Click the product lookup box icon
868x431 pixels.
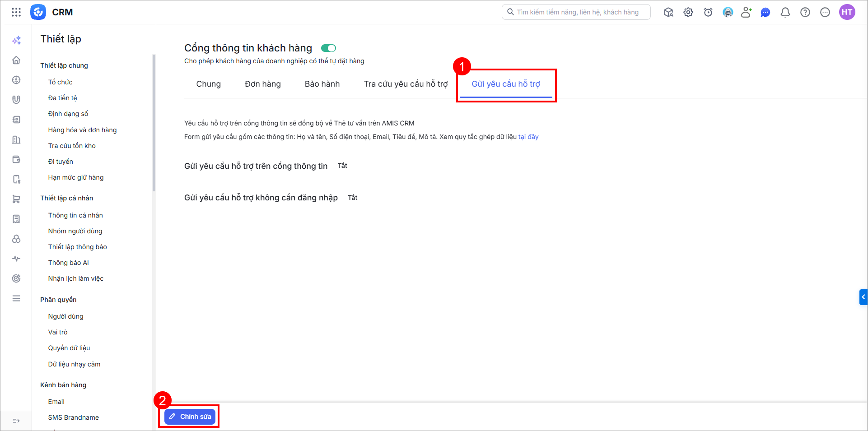click(x=668, y=12)
